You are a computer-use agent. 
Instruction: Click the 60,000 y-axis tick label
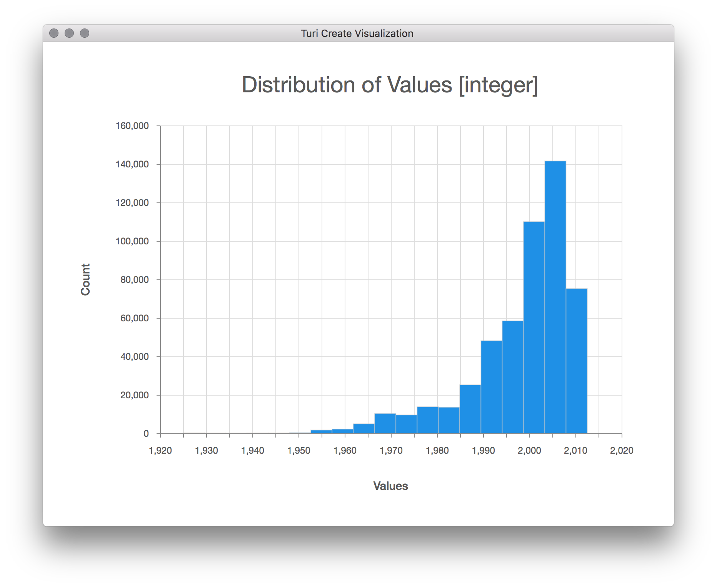click(x=134, y=318)
